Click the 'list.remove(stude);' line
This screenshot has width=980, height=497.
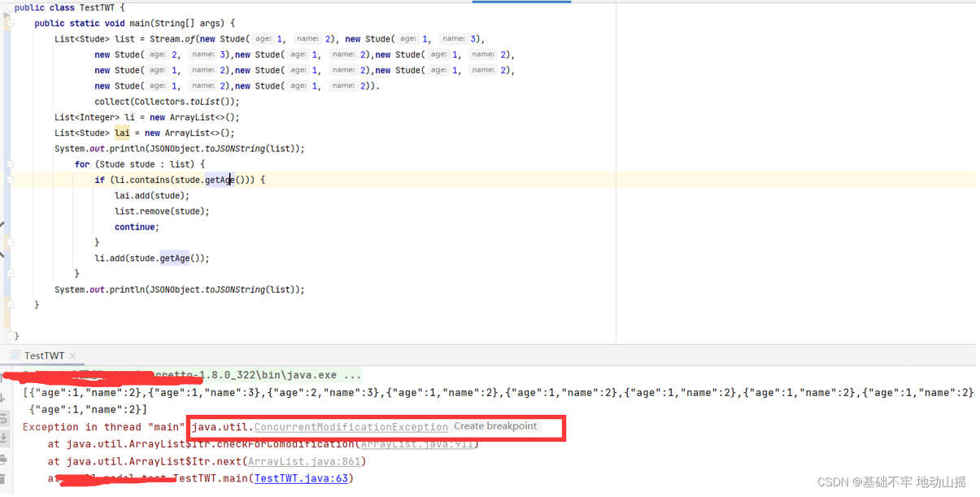[x=162, y=211]
